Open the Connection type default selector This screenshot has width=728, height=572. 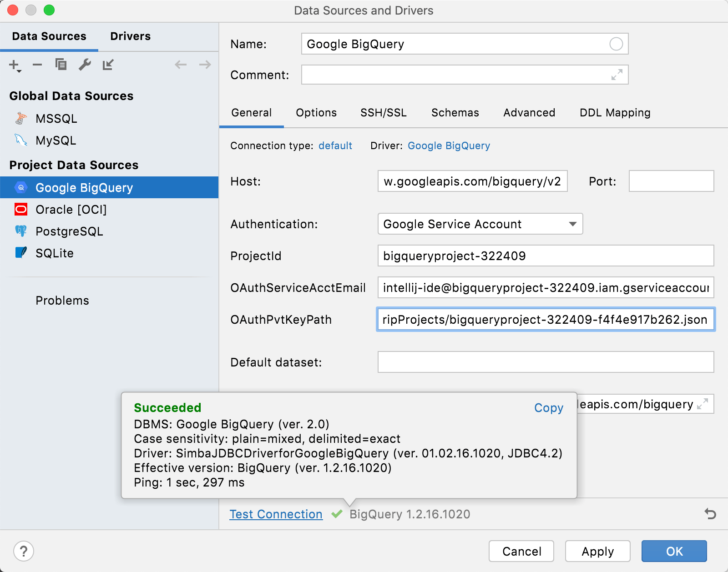335,146
